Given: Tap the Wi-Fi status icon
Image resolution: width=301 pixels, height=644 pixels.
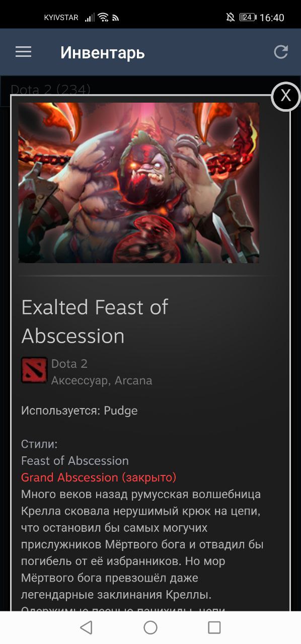Looking at the screenshot, I should tap(103, 18).
